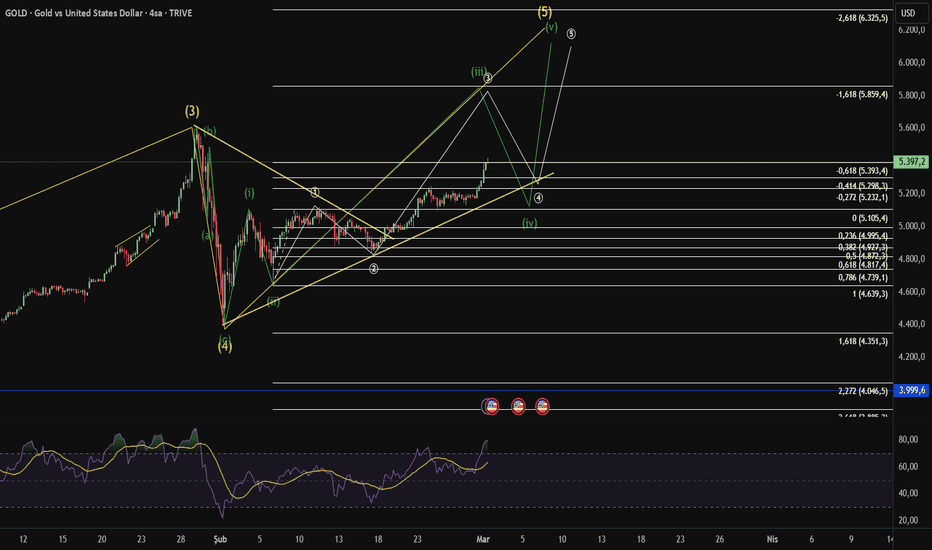The width and height of the screenshot is (932, 550).
Task: Select the yellow wave label (3)
Action: pyautogui.click(x=192, y=111)
